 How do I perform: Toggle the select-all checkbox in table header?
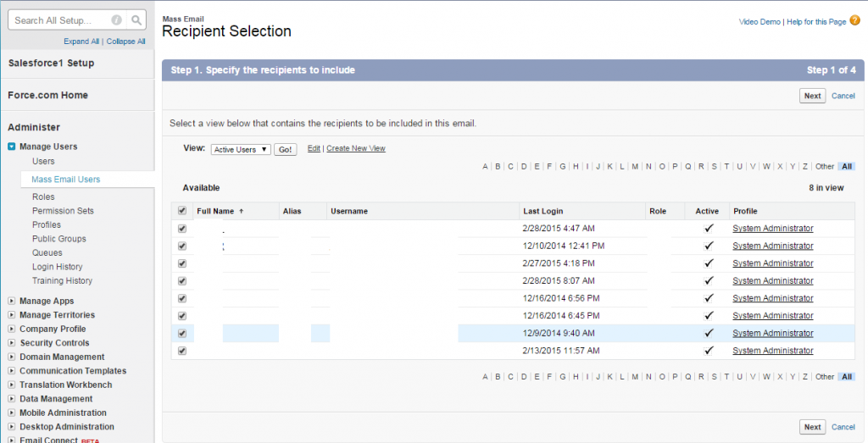pos(182,211)
